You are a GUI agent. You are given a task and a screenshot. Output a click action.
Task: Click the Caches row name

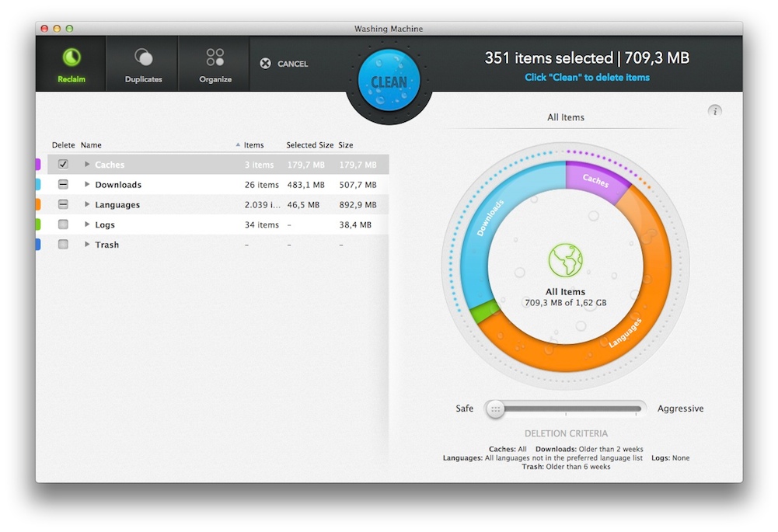click(110, 165)
